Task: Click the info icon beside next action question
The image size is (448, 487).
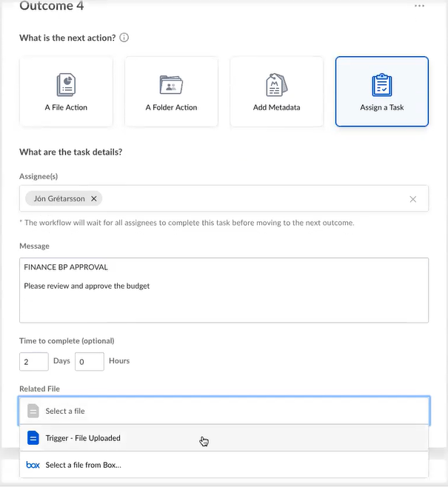Action: coord(124,38)
